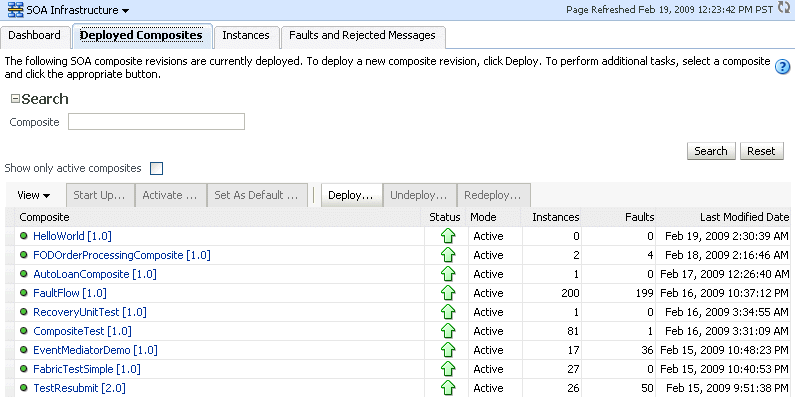Click FODOrderProcessingComposite status arrow icon
Viewport: 795px width, 397px height.
[448, 255]
